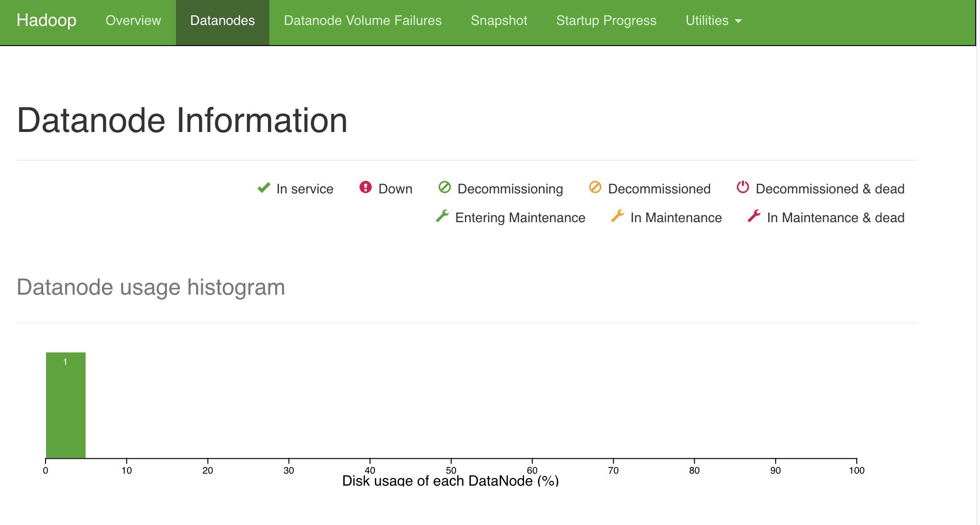The height and width of the screenshot is (525, 980).
Task: Go to Startup Progress tab
Action: pos(606,21)
